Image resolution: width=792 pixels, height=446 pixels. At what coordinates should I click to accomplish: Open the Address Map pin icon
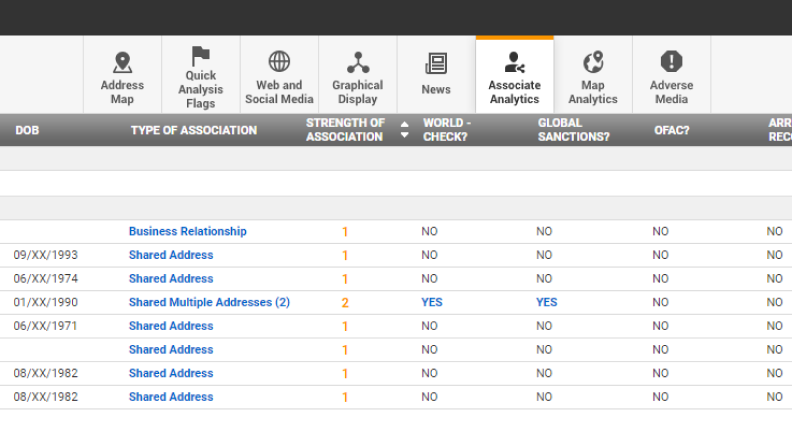tap(122, 63)
